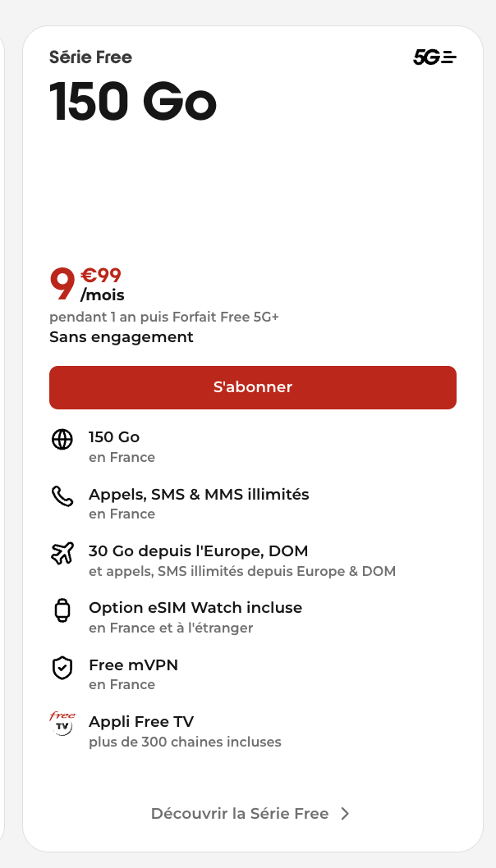The height and width of the screenshot is (868, 496).
Task: Select the Sans engagement text
Action: click(122, 337)
